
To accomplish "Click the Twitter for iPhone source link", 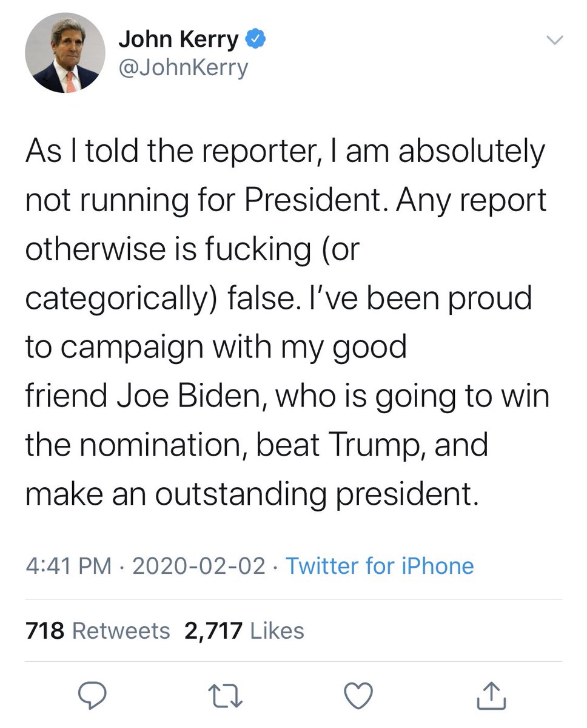I will 380,566.
